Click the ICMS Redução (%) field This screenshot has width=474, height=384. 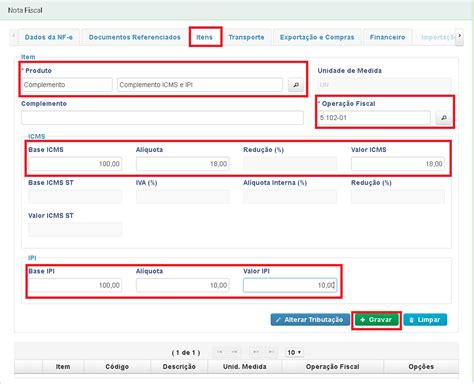(x=290, y=164)
